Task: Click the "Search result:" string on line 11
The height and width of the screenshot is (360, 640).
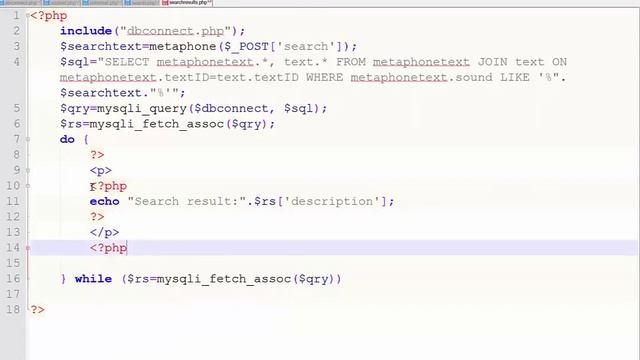Action: 187,201
